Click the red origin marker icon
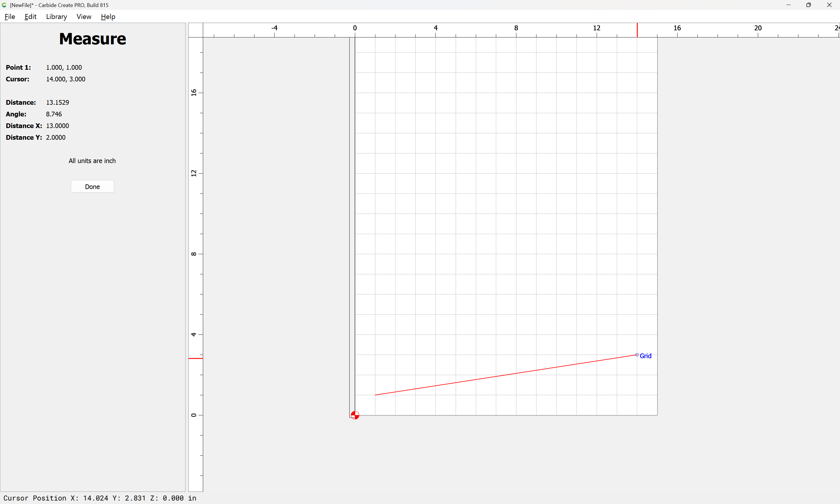Screen dimensions: 840x504 pos(355,415)
